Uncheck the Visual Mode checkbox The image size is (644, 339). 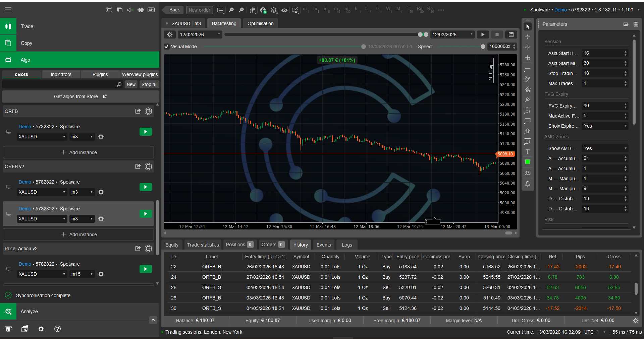point(167,47)
